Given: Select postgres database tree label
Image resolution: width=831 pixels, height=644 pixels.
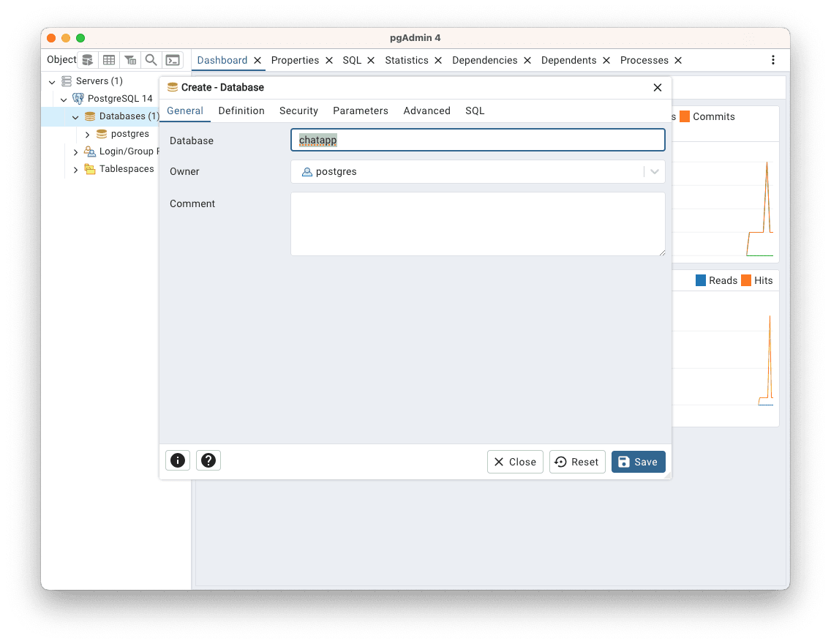Looking at the screenshot, I should (x=130, y=134).
